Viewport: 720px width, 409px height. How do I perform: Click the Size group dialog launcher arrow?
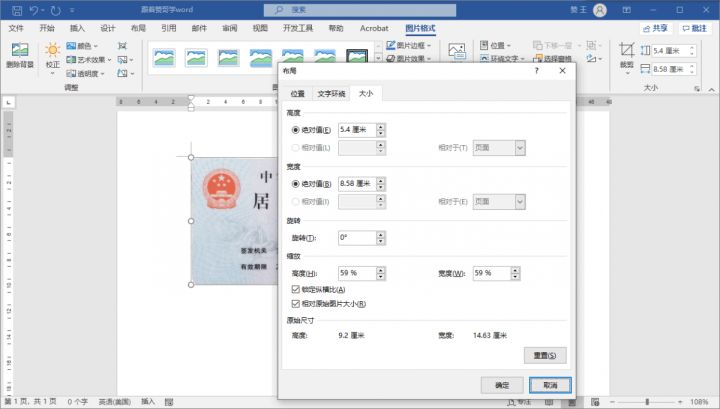[697, 89]
